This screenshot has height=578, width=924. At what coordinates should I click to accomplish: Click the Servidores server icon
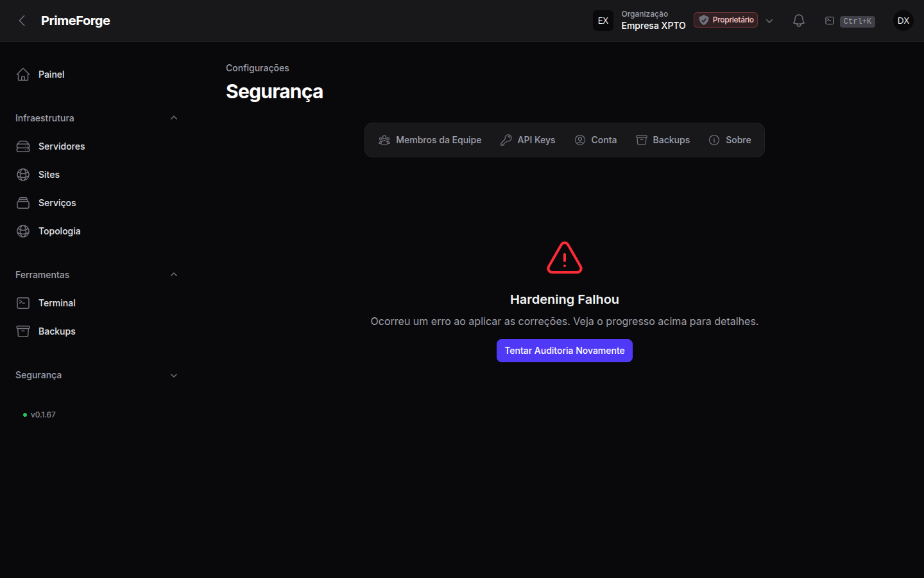23,146
